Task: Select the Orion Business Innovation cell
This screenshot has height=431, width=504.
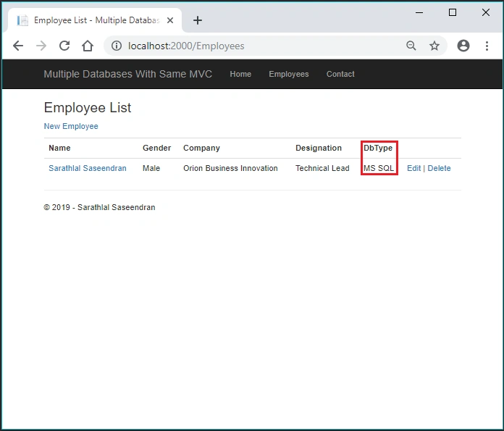Action: click(230, 168)
